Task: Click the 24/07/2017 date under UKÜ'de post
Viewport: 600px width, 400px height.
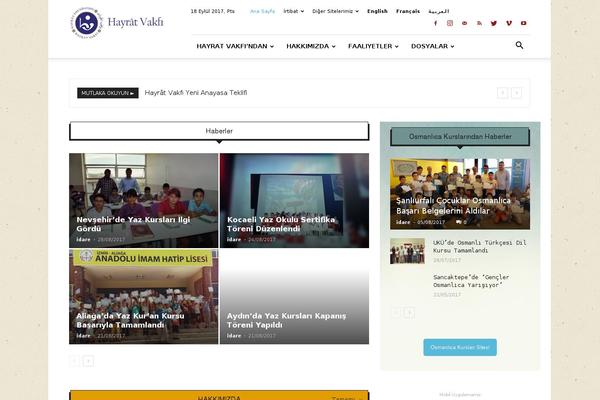Action: coord(447,260)
